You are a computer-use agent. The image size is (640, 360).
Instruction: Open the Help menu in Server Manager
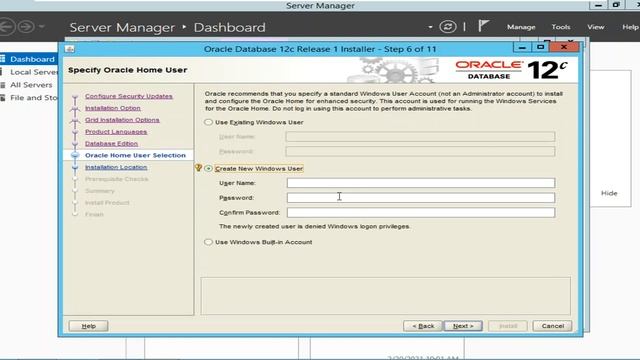coord(630,27)
